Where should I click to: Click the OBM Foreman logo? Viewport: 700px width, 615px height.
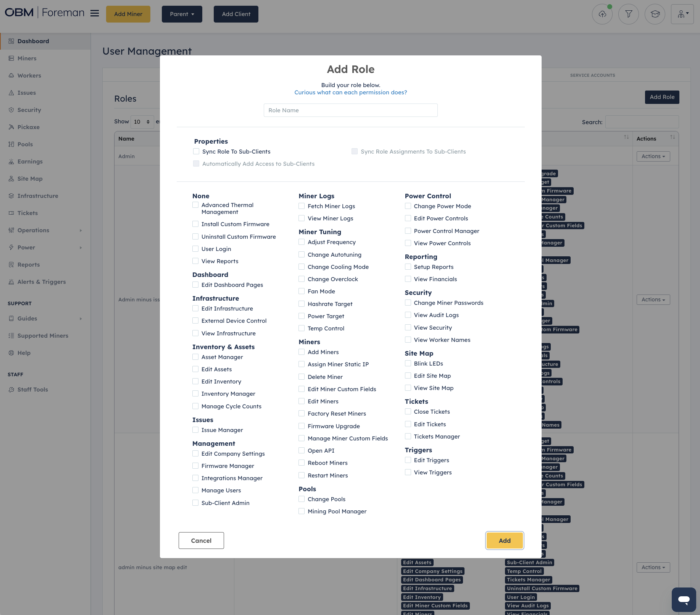[x=44, y=13]
